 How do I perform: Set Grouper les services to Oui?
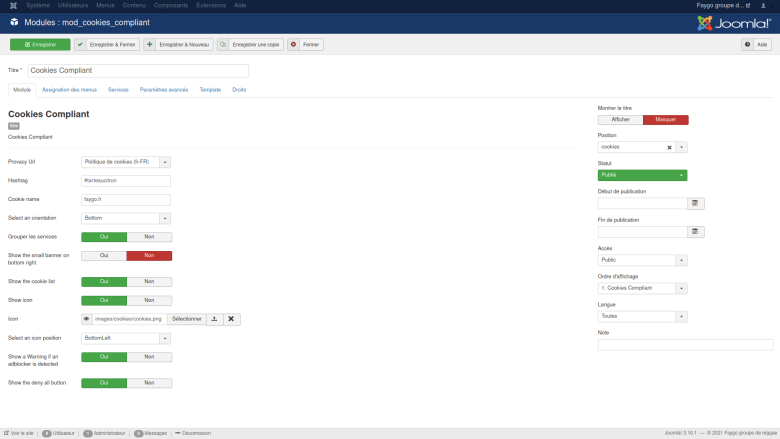pyautogui.click(x=104, y=237)
